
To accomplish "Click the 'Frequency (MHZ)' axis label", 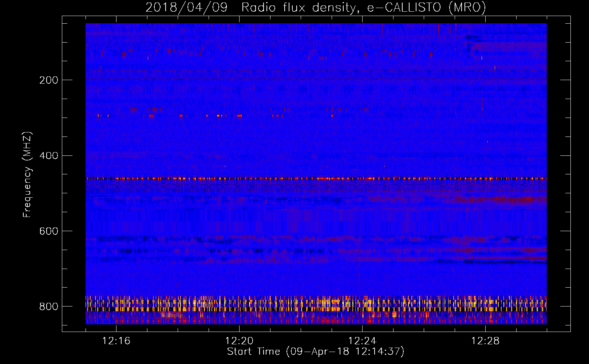I will (27, 174).
